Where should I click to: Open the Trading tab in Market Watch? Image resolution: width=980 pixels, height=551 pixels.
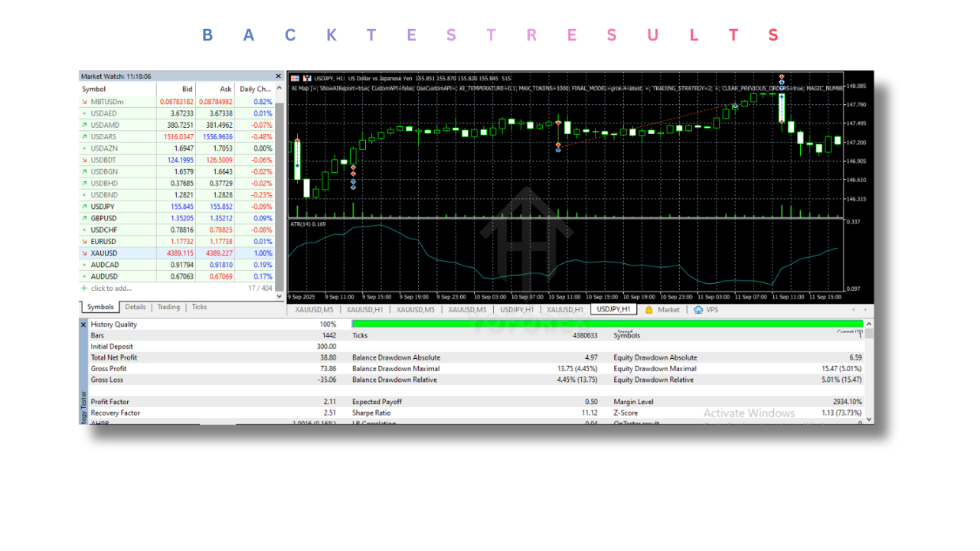(x=168, y=307)
